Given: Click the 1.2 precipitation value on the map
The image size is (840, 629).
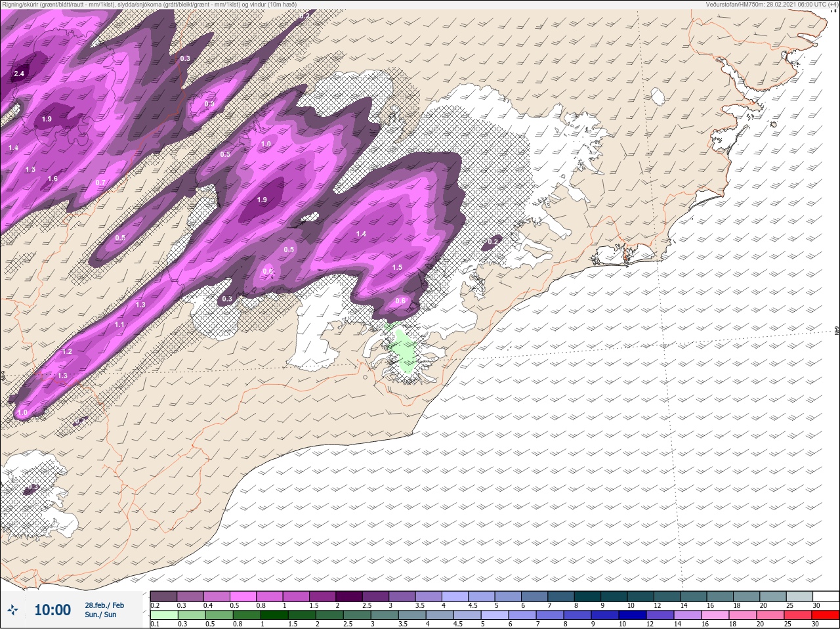Looking at the screenshot, I should [67, 351].
